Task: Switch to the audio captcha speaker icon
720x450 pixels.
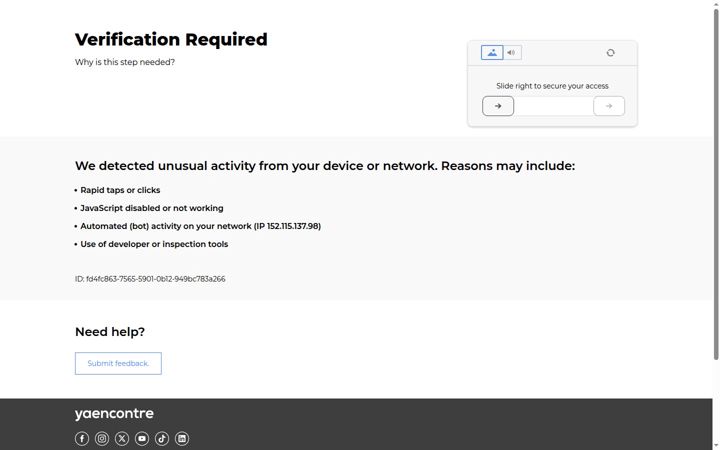Action: point(512,53)
